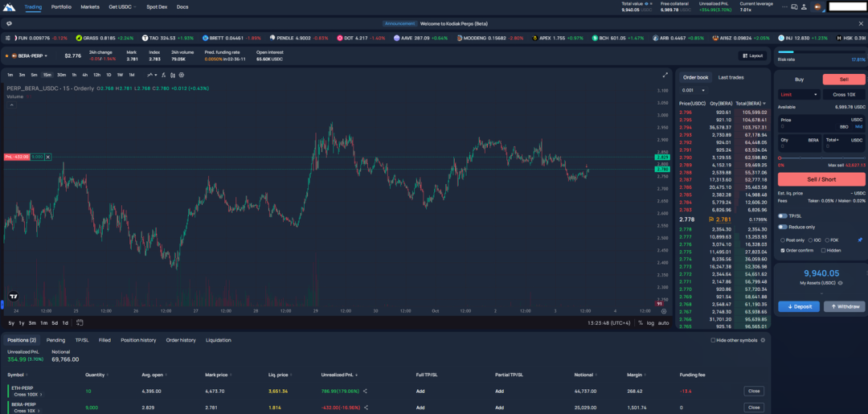
Task: Toggle log scale on chart
Action: tap(650, 322)
